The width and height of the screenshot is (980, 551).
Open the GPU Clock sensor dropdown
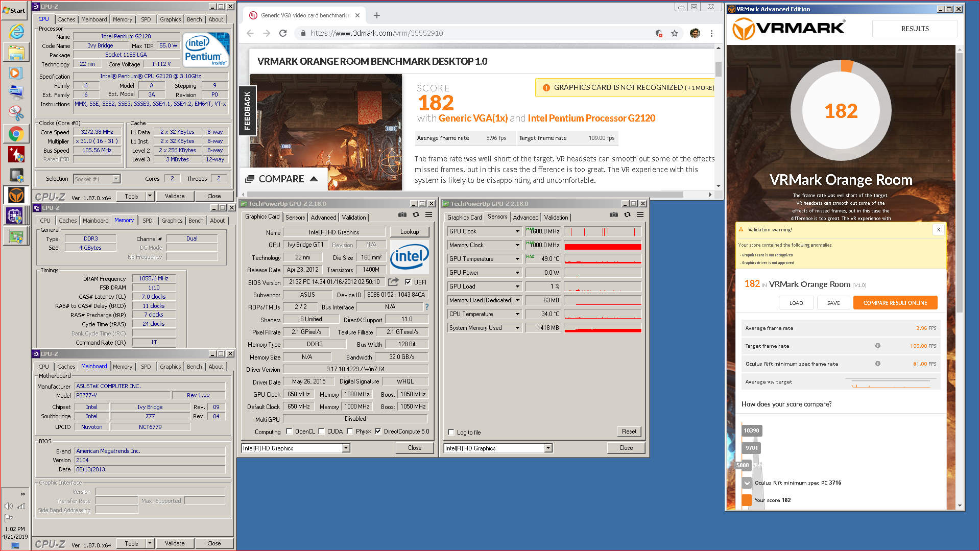pyautogui.click(x=517, y=231)
